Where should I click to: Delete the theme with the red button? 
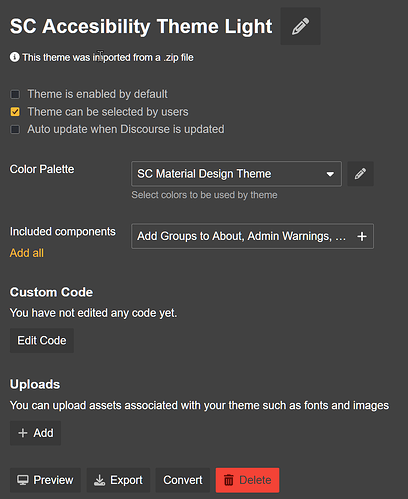(x=247, y=480)
